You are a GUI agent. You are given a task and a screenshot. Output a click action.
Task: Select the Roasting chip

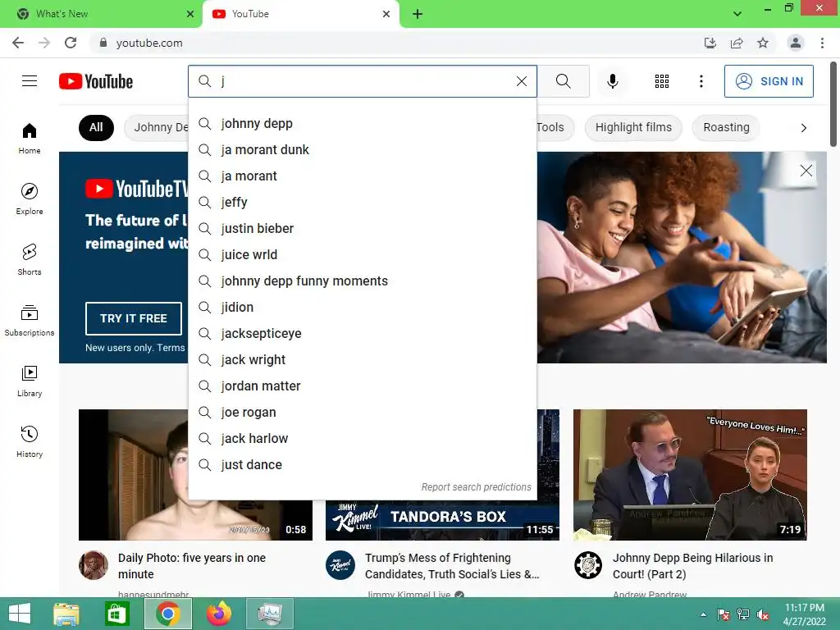pos(726,127)
